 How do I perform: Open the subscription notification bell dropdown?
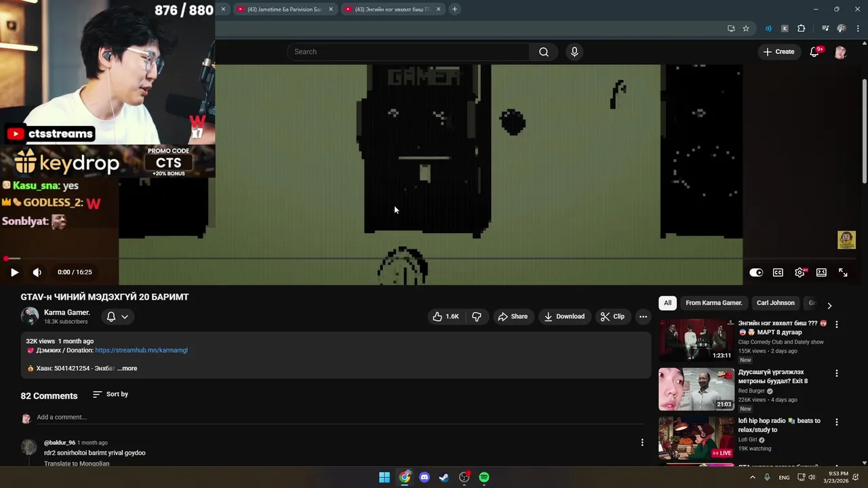pyautogui.click(x=117, y=317)
